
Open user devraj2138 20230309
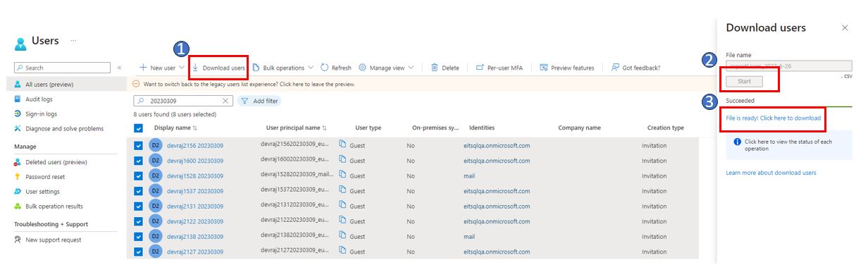coord(195,237)
